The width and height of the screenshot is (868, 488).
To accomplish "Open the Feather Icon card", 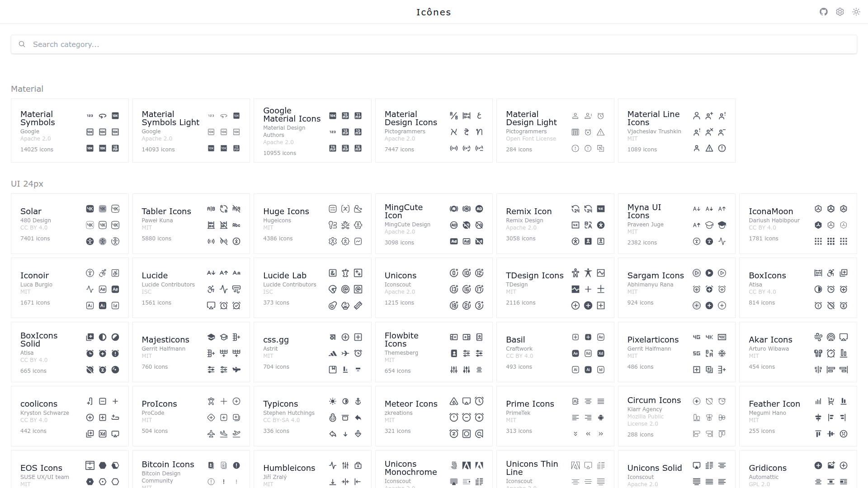I will pos(798,416).
